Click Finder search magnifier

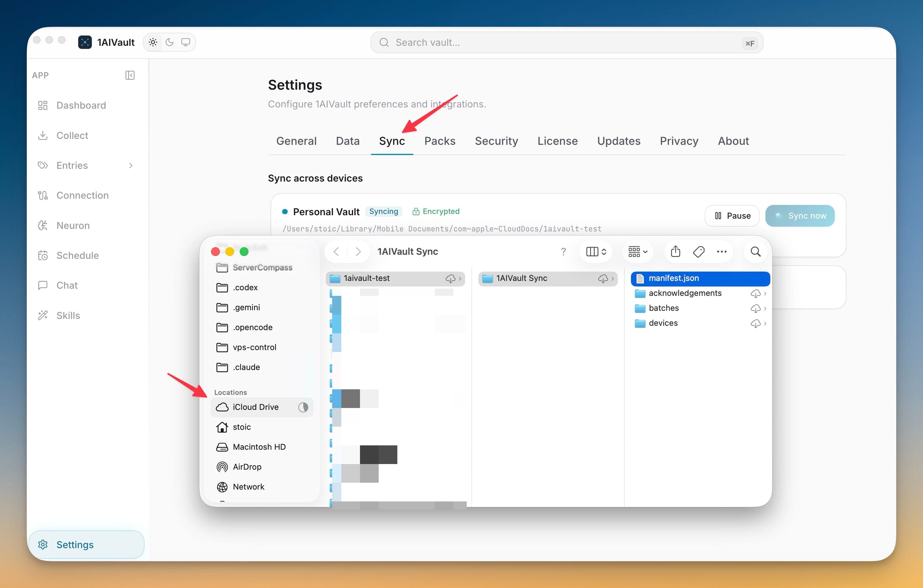click(755, 251)
